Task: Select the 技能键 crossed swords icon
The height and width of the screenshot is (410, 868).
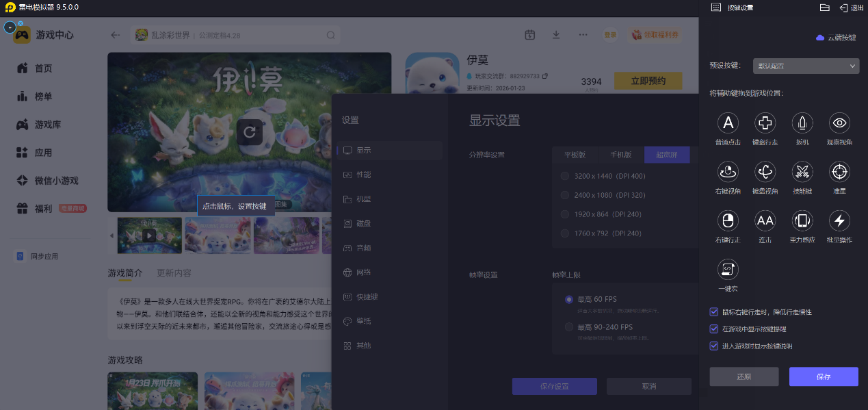Action: 802,172
